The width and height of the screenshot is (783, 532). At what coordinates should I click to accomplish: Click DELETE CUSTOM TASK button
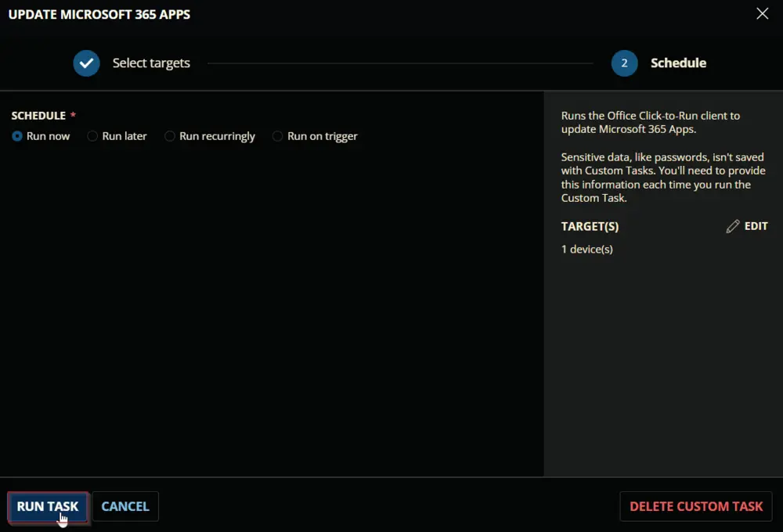pyautogui.click(x=696, y=506)
